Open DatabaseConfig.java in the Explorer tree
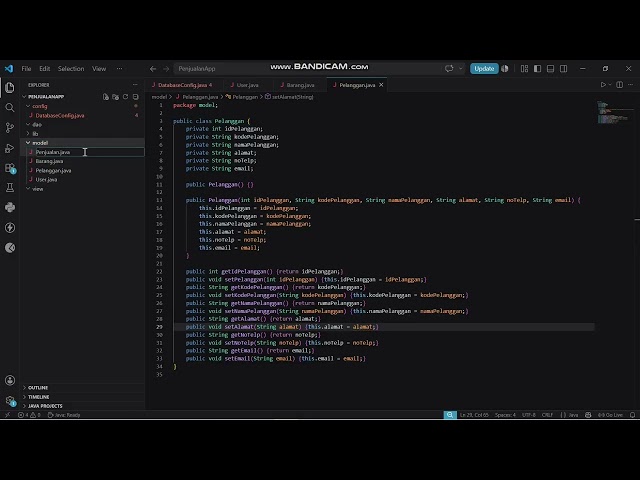This screenshot has width=640, height=480. pyautogui.click(x=60, y=116)
